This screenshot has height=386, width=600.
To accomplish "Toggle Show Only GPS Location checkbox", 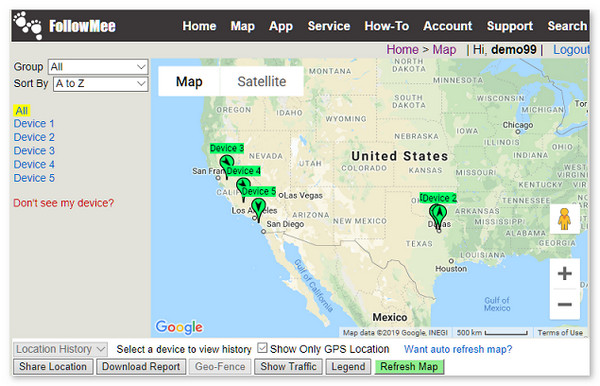I will [262, 348].
